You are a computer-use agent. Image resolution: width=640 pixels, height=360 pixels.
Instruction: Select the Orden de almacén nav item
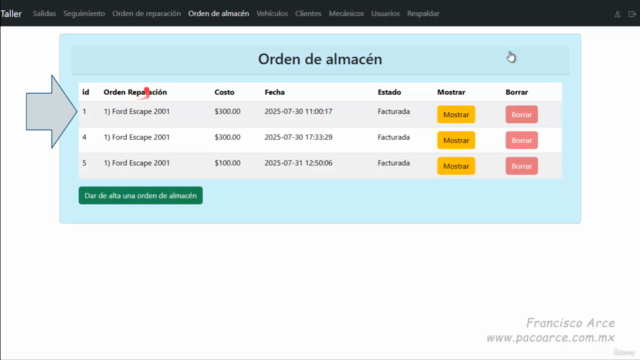click(218, 13)
